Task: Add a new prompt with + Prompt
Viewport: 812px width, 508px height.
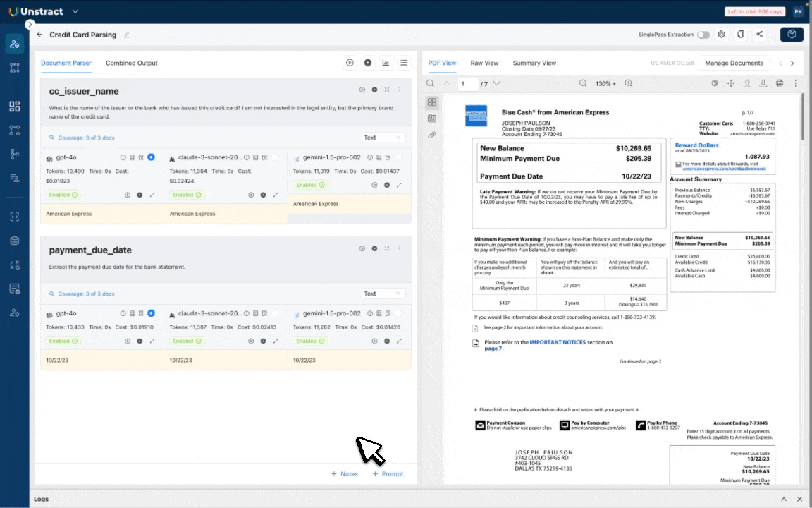Action: coord(388,474)
